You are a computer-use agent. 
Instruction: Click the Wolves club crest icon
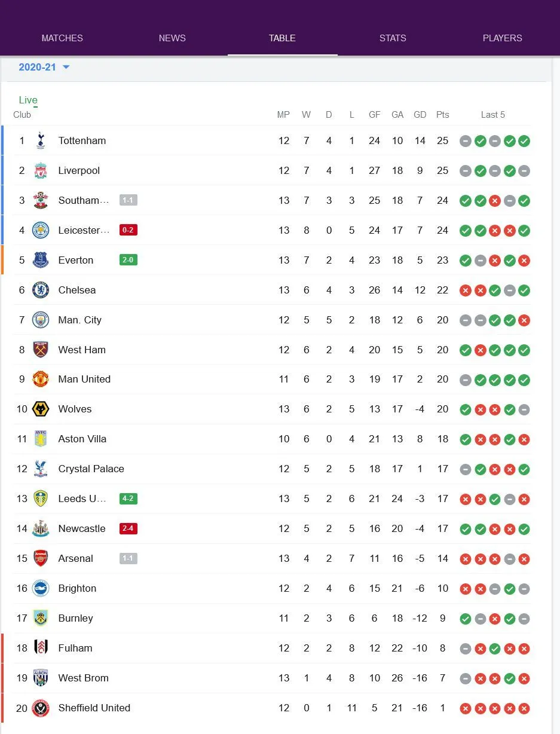[41, 409]
